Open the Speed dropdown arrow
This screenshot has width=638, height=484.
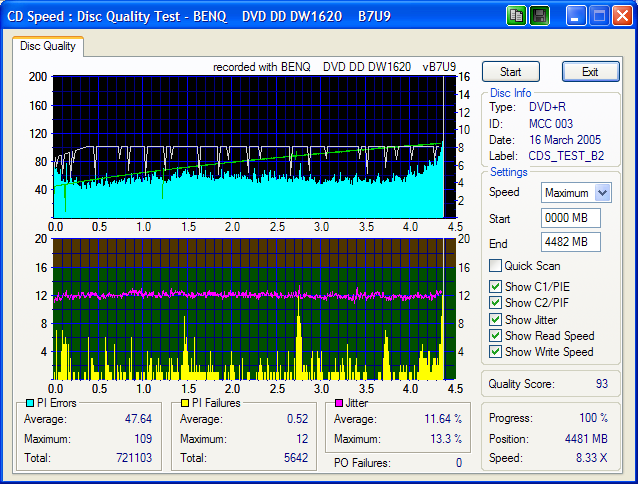click(x=602, y=193)
